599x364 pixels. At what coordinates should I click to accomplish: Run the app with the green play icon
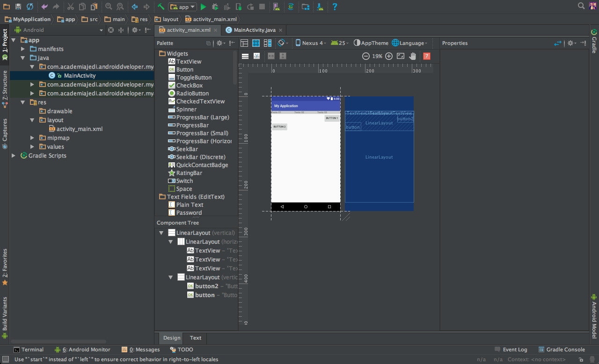coord(203,7)
